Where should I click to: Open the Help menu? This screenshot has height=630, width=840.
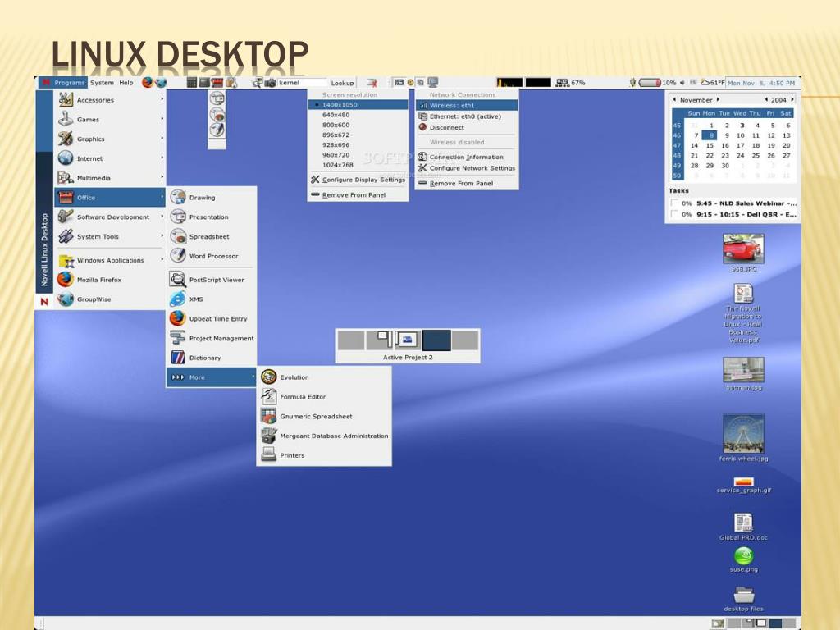pos(126,83)
